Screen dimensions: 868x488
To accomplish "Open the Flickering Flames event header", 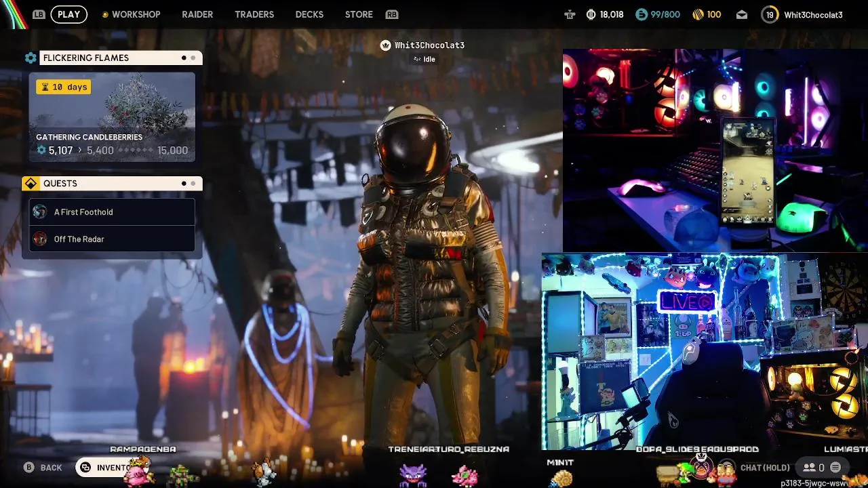I will 121,58.
